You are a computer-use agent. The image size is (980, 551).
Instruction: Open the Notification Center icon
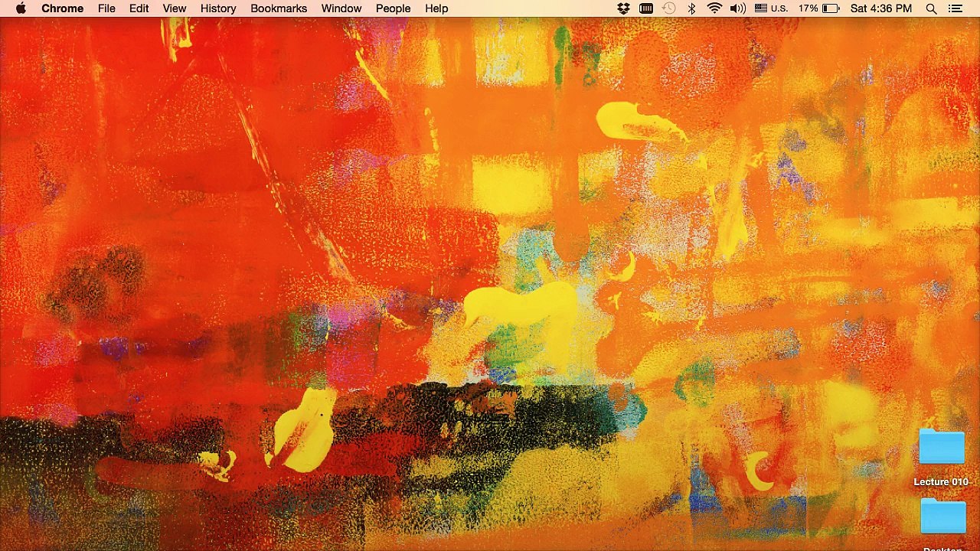(955, 8)
